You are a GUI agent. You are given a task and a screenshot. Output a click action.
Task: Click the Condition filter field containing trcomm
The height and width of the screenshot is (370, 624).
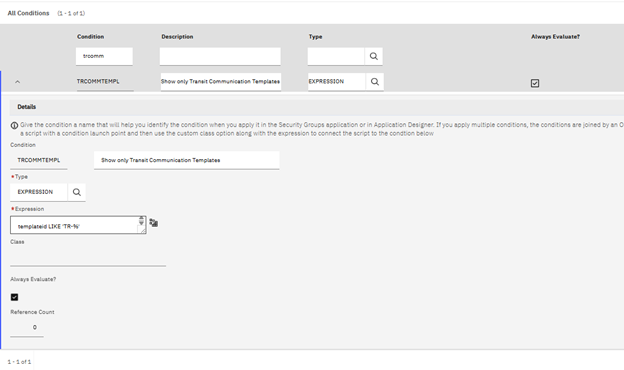[104, 56]
